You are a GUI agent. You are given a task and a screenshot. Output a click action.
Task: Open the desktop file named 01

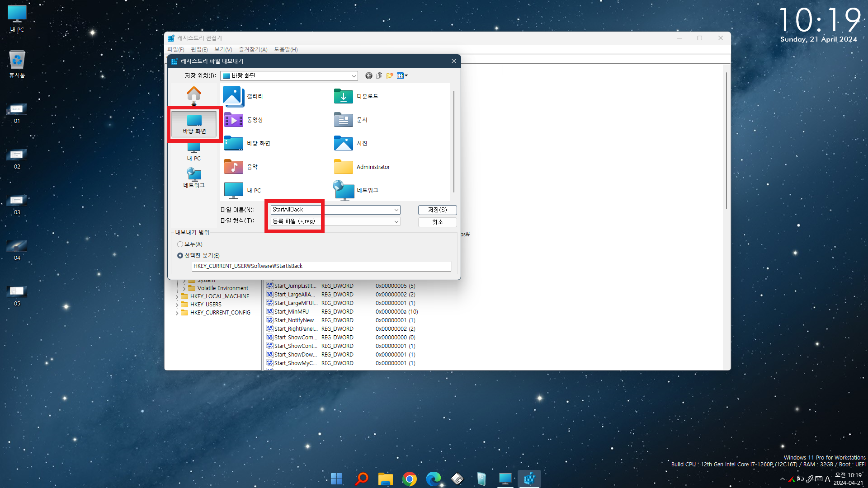coord(17,113)
